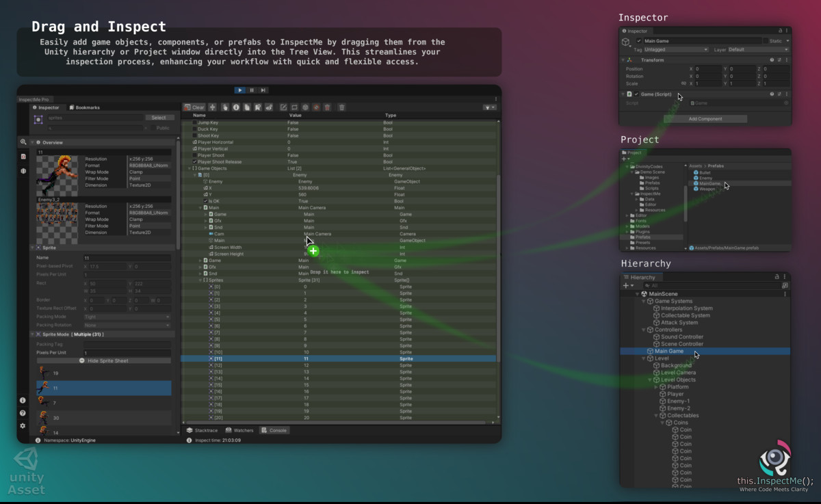Click the red square icon in left sidebar
The height and width of the screenshot is (504, 821).
[x=23, y=157]
